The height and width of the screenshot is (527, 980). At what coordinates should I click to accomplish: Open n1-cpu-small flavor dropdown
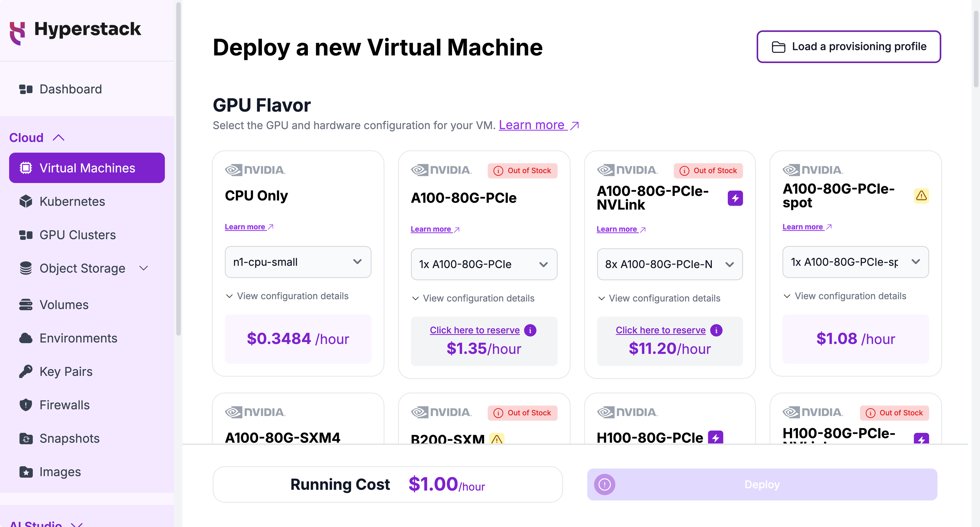[298, 262]
